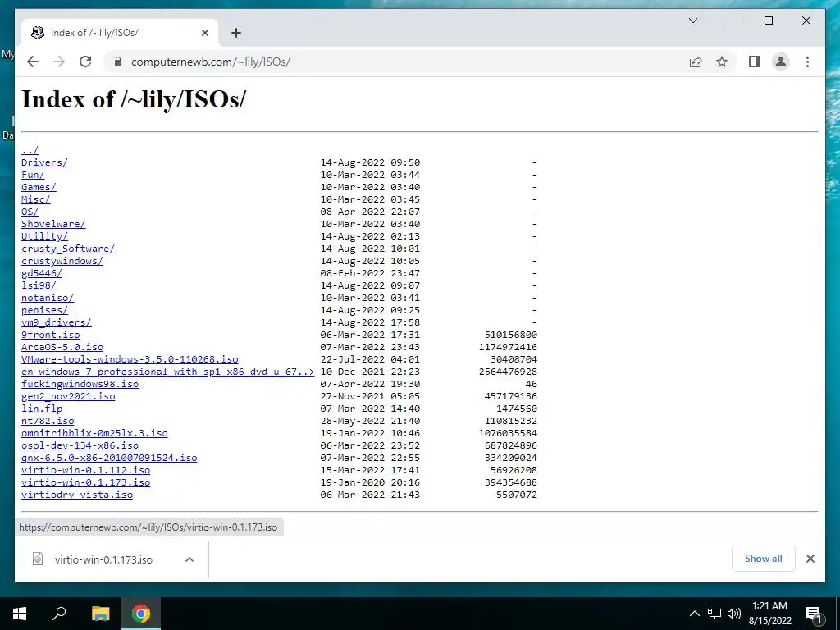Open the parent directory ../ link
840x630 pixels.
(30, 150)
